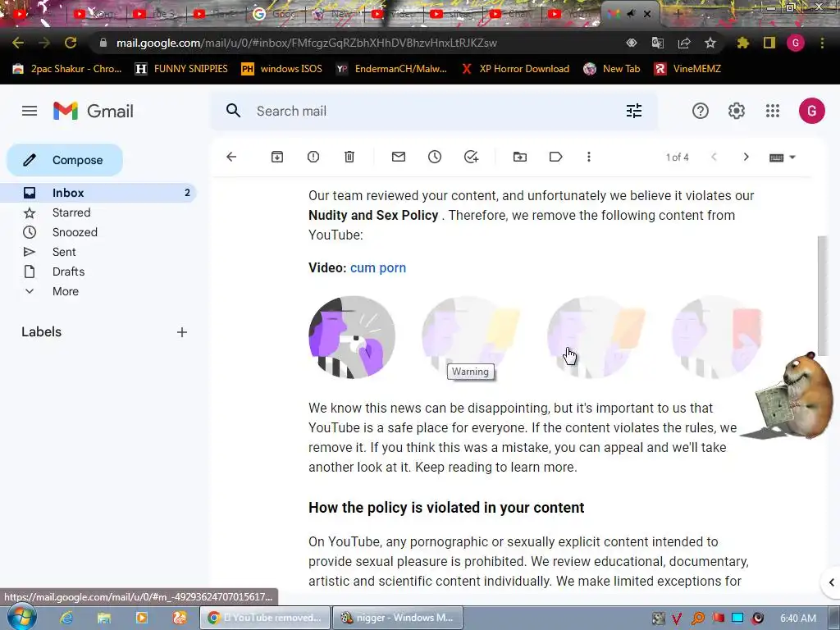Image resolution: width=840 pixels, height=630 pixels.
Task: Open the VineMEMZ bookmark
Action: pyautogui.click(x=687, y=69)
